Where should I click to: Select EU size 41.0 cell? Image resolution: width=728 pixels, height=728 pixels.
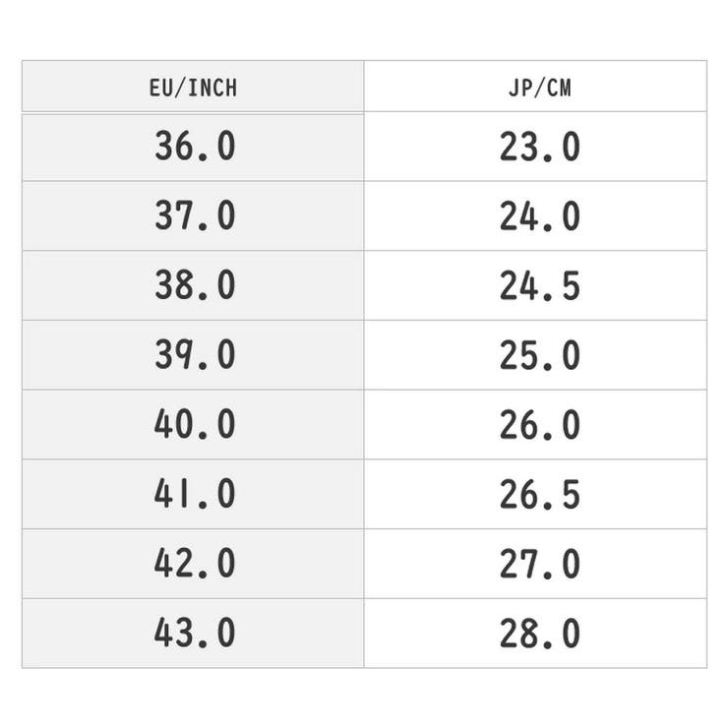(194, 495)
